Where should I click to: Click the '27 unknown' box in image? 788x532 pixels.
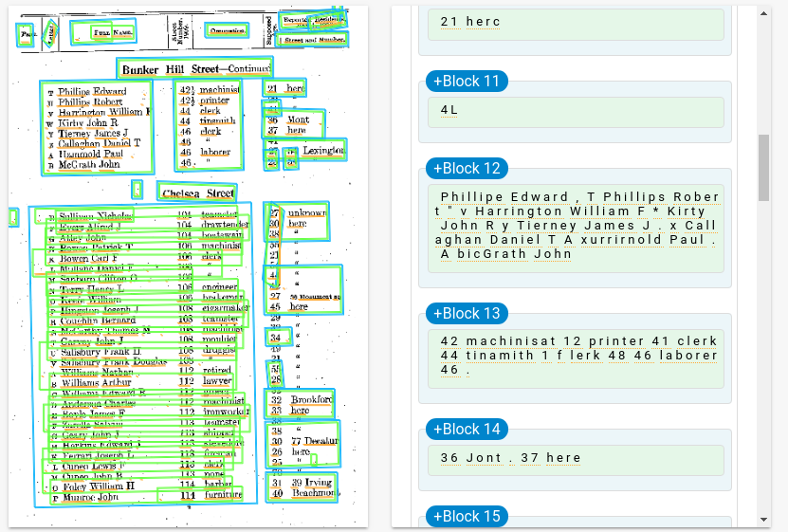tap(297, 222)
